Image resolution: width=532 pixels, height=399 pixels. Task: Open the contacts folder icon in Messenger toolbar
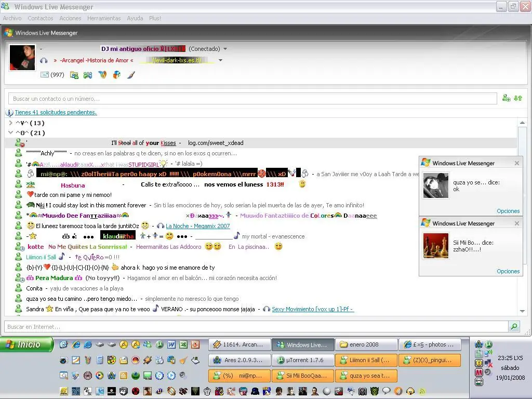pyautogui.click(x=74, y=75)
